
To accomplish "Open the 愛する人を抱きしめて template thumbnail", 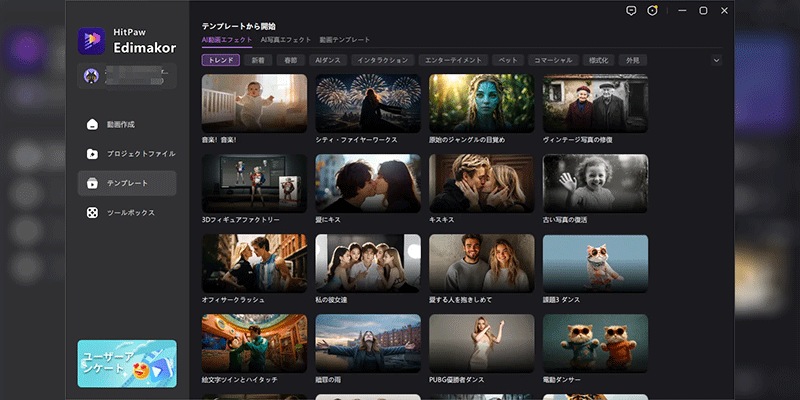I will click(x=482, y=264).
